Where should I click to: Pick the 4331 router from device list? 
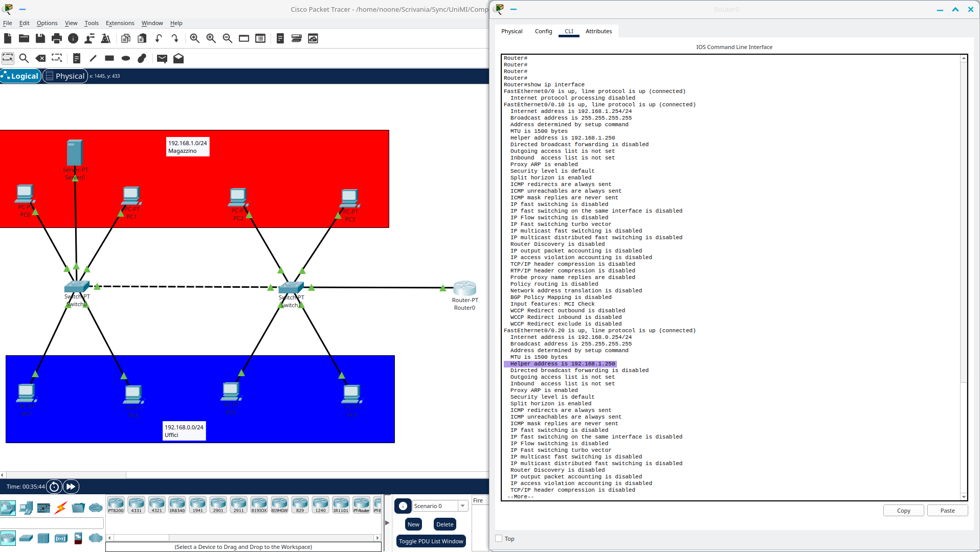[x=137, y=504]
